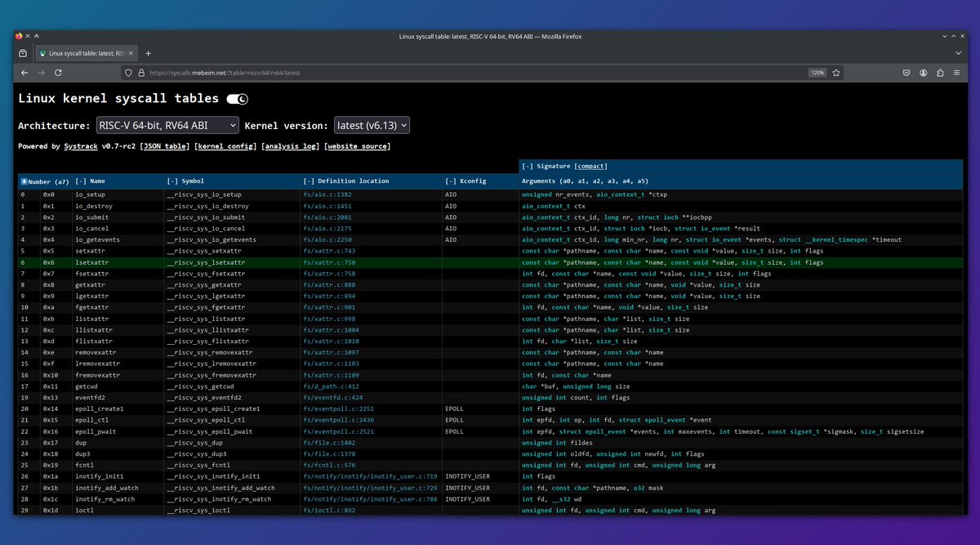Click the keep-above arrow in title bar
980x545 pixels.
(x=37, y=36)
